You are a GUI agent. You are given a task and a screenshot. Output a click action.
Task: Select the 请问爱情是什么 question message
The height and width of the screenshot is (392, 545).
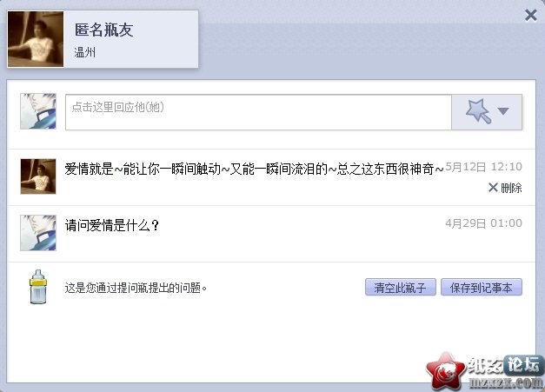pyautogui.click(x=112, y=225)
